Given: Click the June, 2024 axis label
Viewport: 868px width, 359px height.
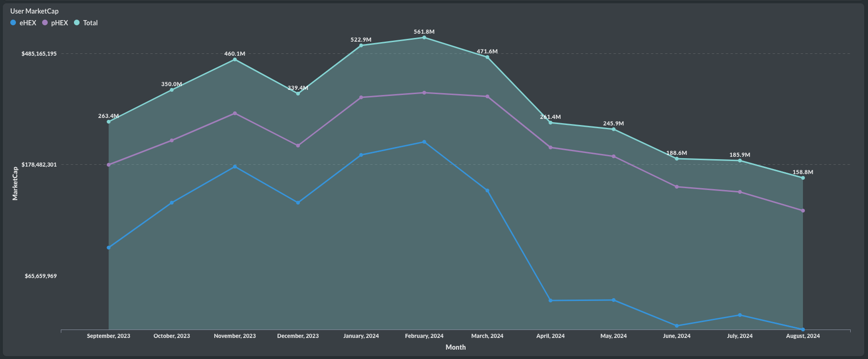Looking at the screenshot, I should (677, 336).
